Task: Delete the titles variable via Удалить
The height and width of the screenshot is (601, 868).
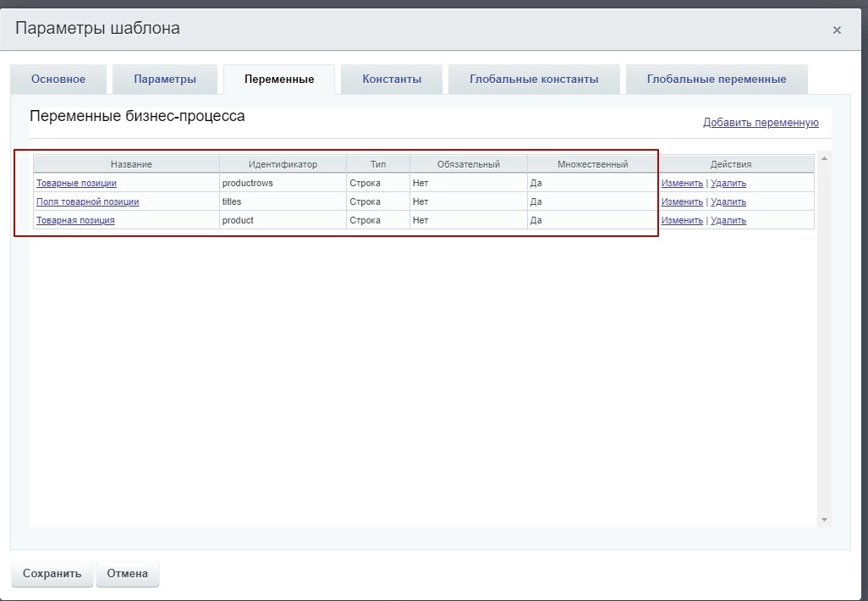Action: click(x=728, y=201)
